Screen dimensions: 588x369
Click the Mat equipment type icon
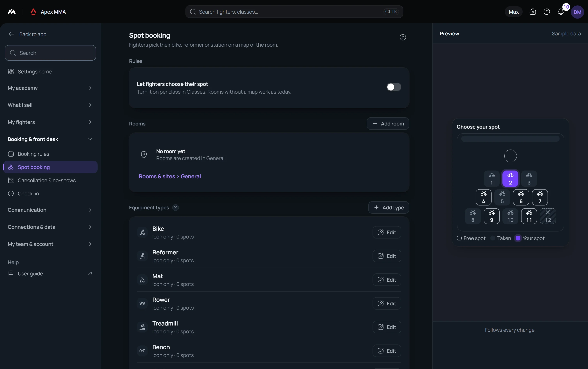tap(142, 280)
